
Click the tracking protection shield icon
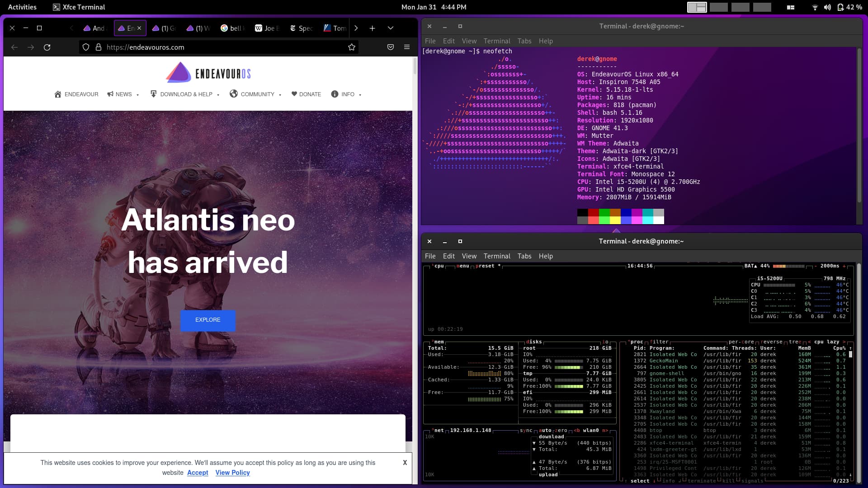tap(86, 47)
